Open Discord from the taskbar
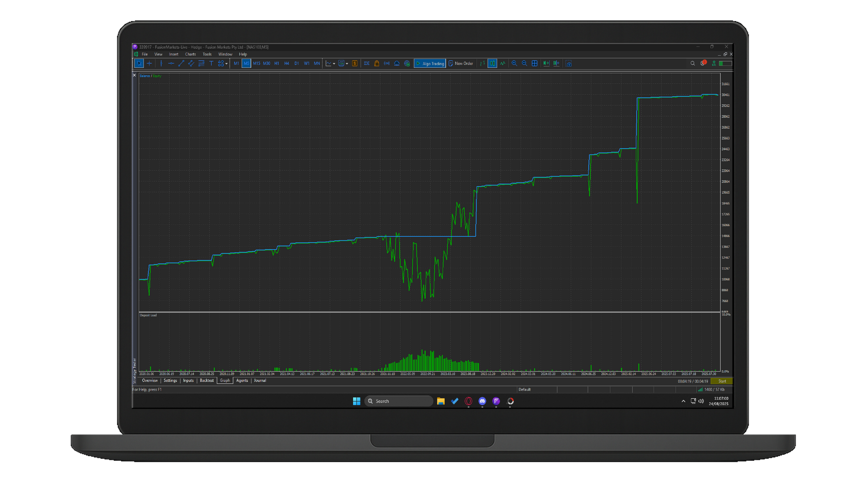 (482, 401)
